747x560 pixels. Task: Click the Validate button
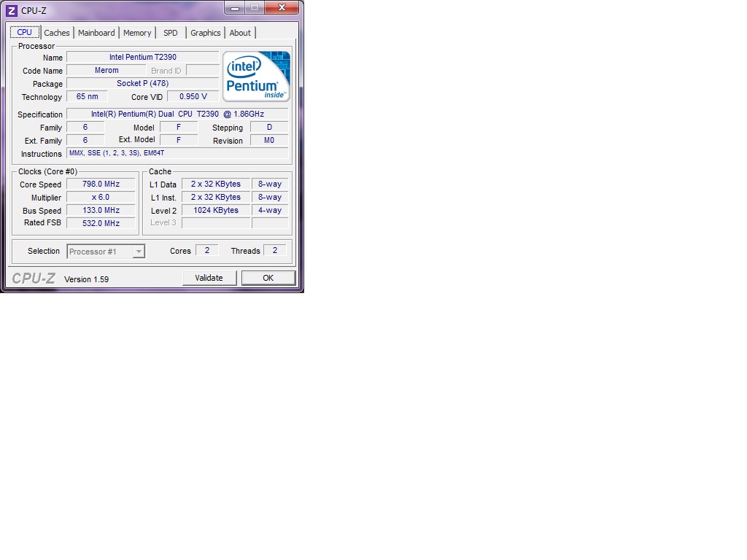[x=209, y=278]
